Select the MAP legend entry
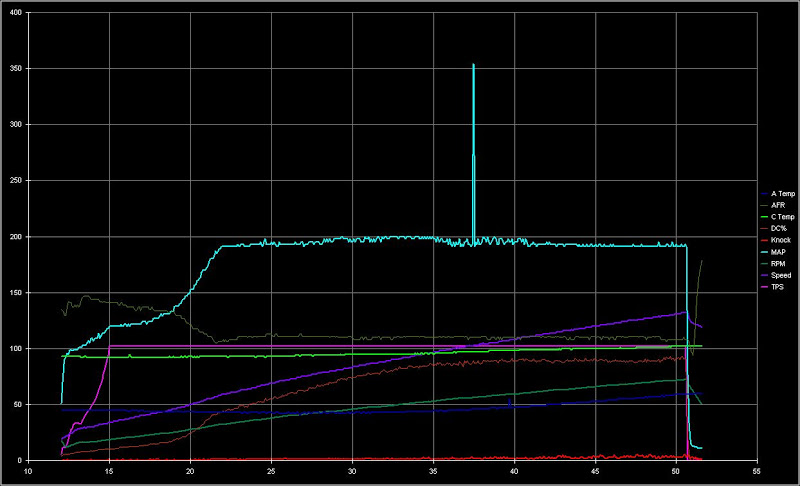The height and width of the screenshot is (486, 800). pos(773,252)
